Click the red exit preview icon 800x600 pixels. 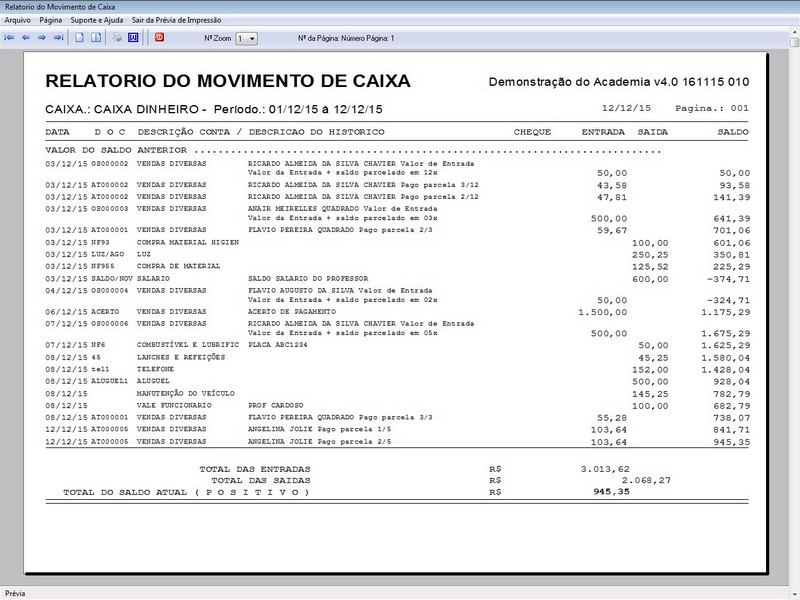160,37
